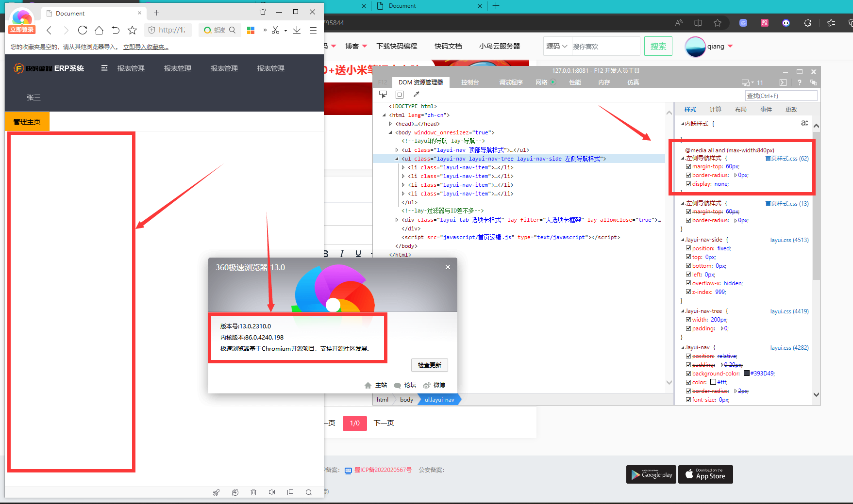Open the extensions puzzle icon in Edge toolbar

tap(807, 23)
